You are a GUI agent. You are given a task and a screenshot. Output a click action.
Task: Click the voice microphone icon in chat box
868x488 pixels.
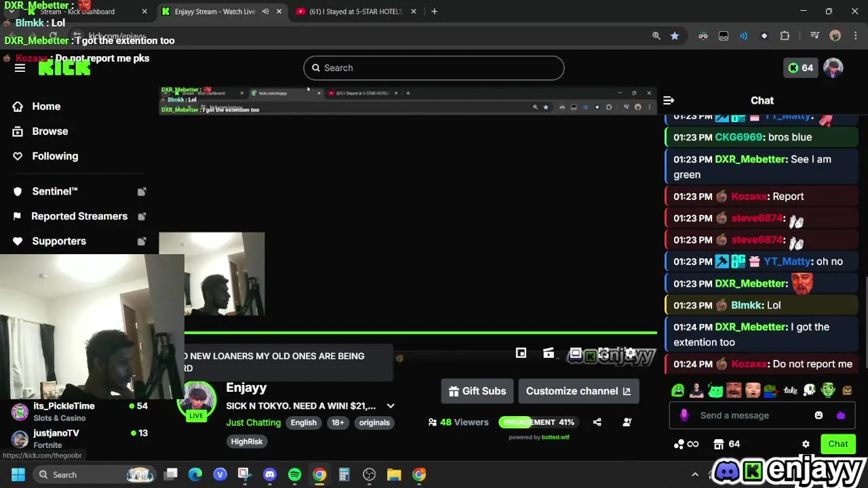[684, 415]
